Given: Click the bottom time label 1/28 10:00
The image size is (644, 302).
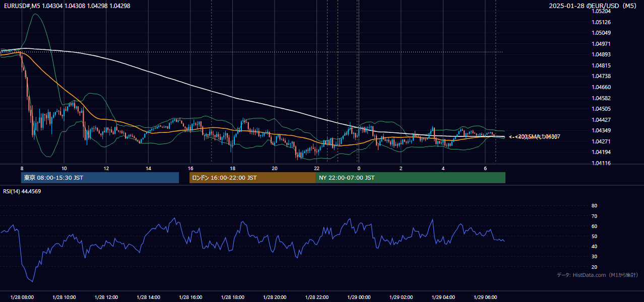Looking at the screenshot, I should click(x=64, y=297).
